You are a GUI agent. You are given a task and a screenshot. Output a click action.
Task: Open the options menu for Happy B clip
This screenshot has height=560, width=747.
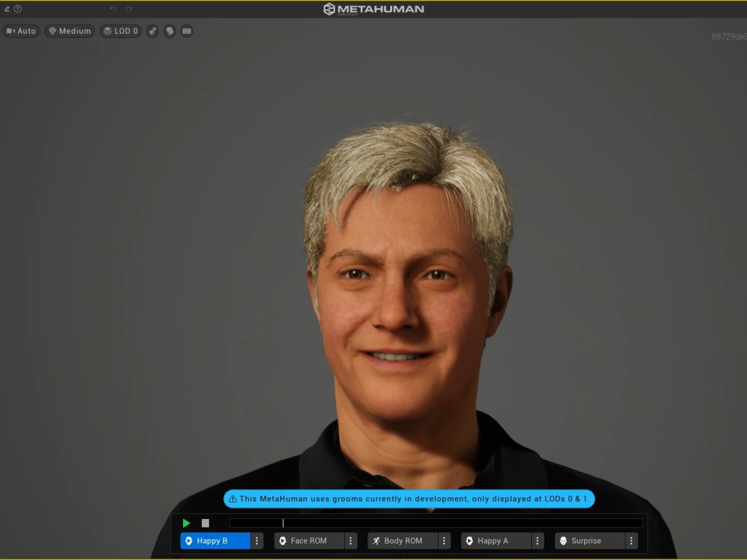click(x=257, y=541)
